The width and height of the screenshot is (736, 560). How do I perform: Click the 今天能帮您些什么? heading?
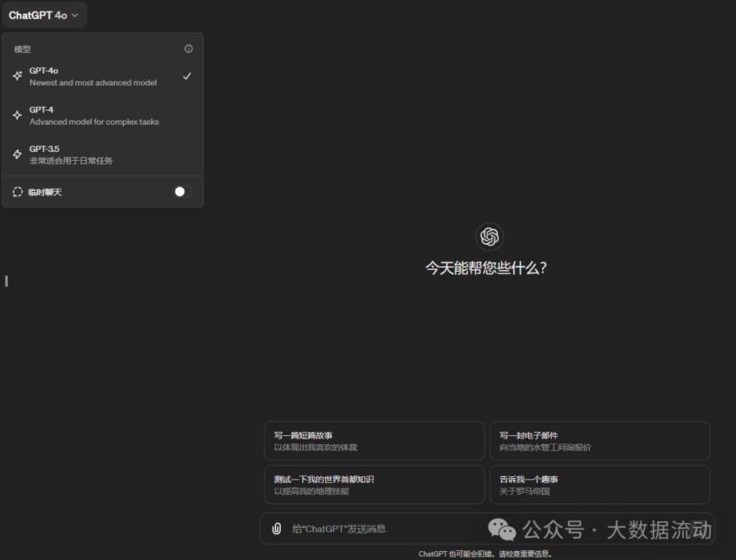486,268
